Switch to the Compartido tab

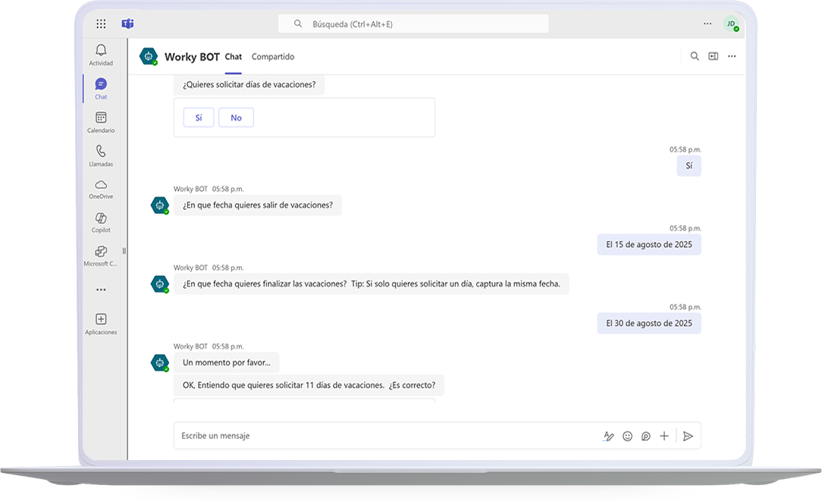pos(273,57)
